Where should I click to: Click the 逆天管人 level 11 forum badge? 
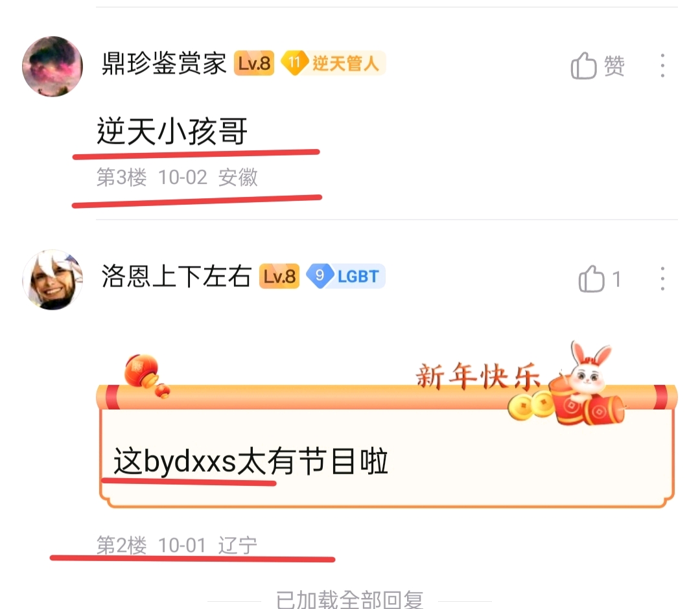(x=333, y=63)
